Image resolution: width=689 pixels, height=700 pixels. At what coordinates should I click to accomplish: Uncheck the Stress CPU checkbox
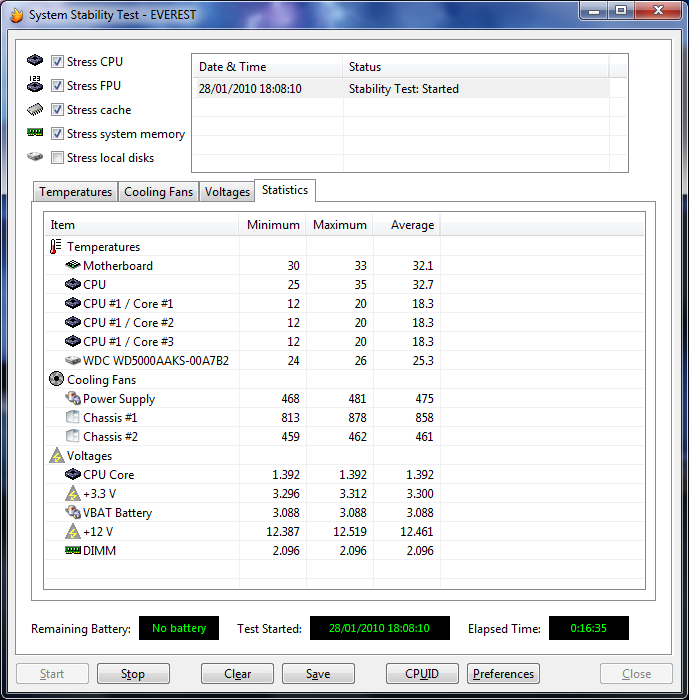point(58,62)
